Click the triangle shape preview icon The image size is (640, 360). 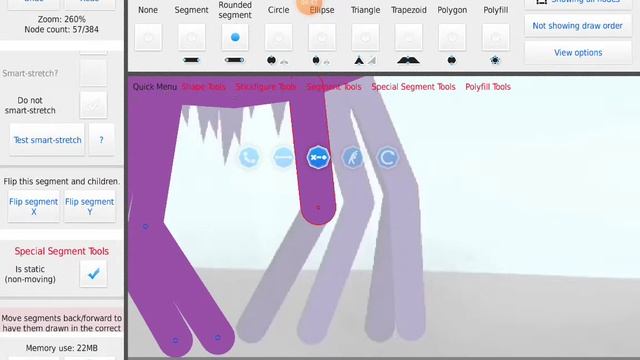pos(359,61)
